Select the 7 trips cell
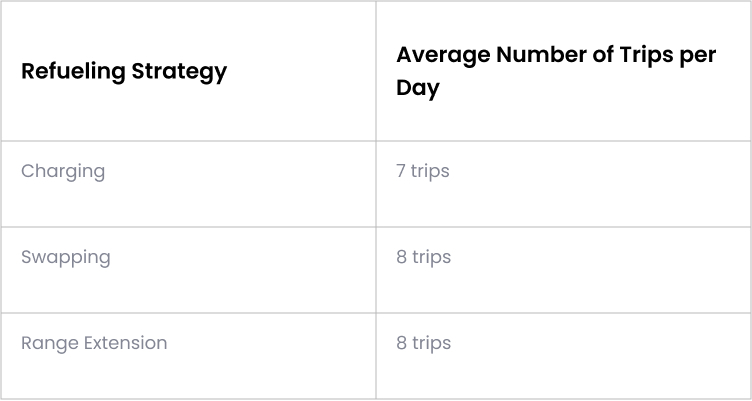The image size is (752, 401). pyautogui.click(x=423, y=171)
